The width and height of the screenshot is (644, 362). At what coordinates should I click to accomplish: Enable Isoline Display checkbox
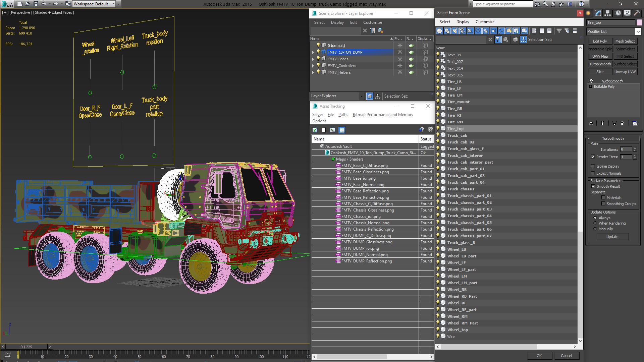click(593, 166)
